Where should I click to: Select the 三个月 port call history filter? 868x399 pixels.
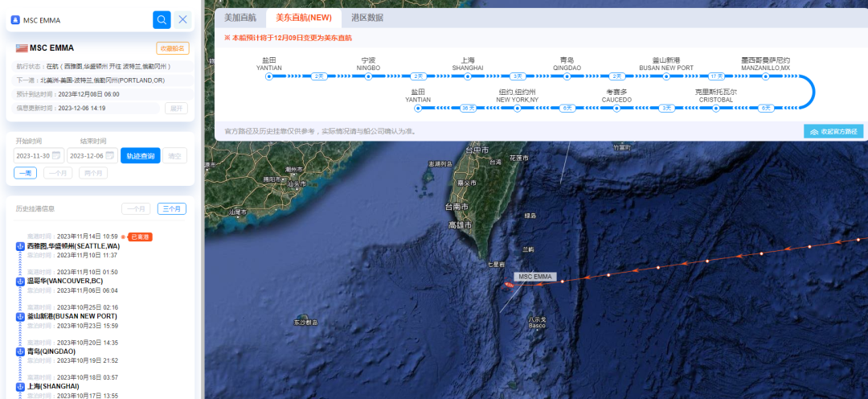coord(172,208)
